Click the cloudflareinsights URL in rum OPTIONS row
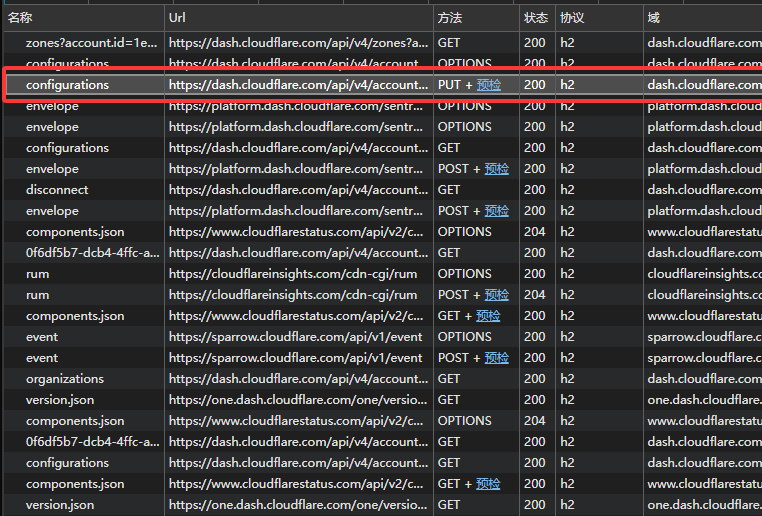Image resolution: width=762 pixels, height=516 pixels. tap(293, 274)
